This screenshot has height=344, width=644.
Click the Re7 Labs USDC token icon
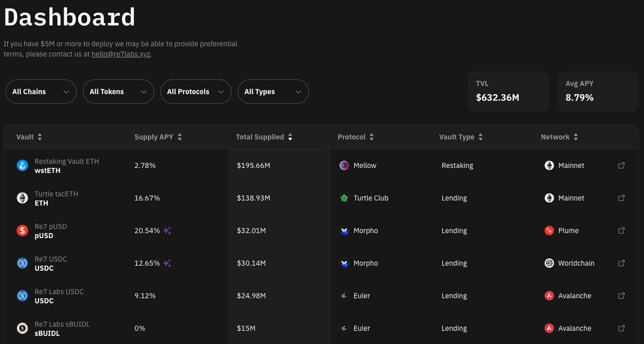pyautogui.click(x=22, y=296)
